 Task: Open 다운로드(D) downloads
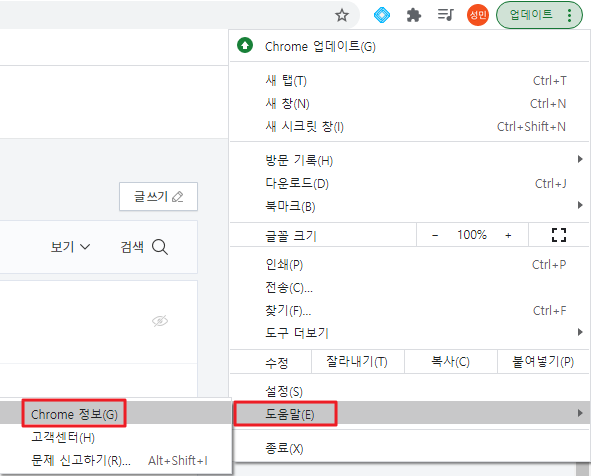click(x=409, y=184)
